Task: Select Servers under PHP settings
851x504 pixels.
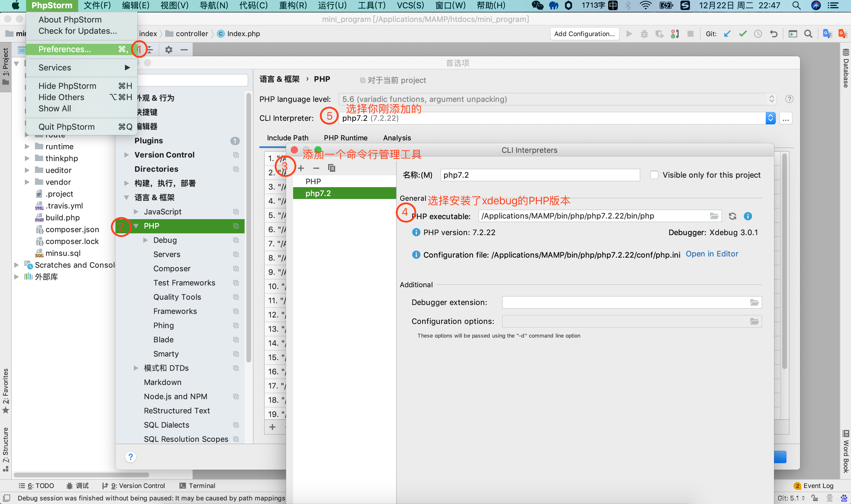Action: pos(167,254)
